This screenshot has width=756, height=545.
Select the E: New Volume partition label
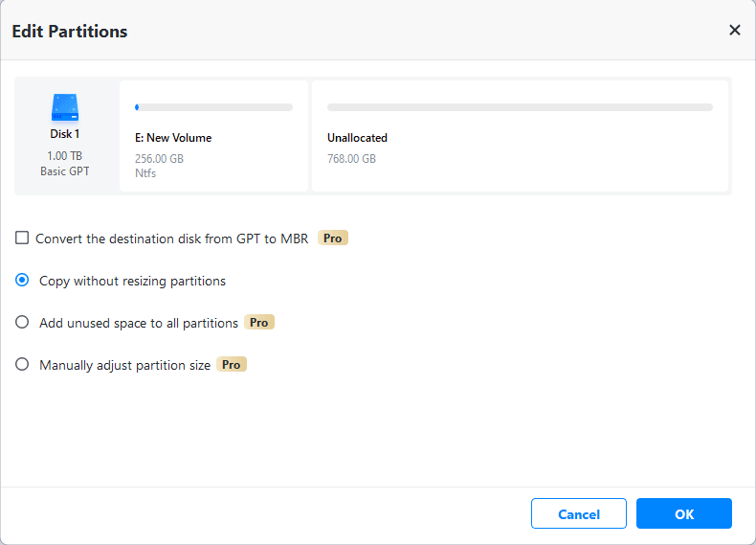173,138
